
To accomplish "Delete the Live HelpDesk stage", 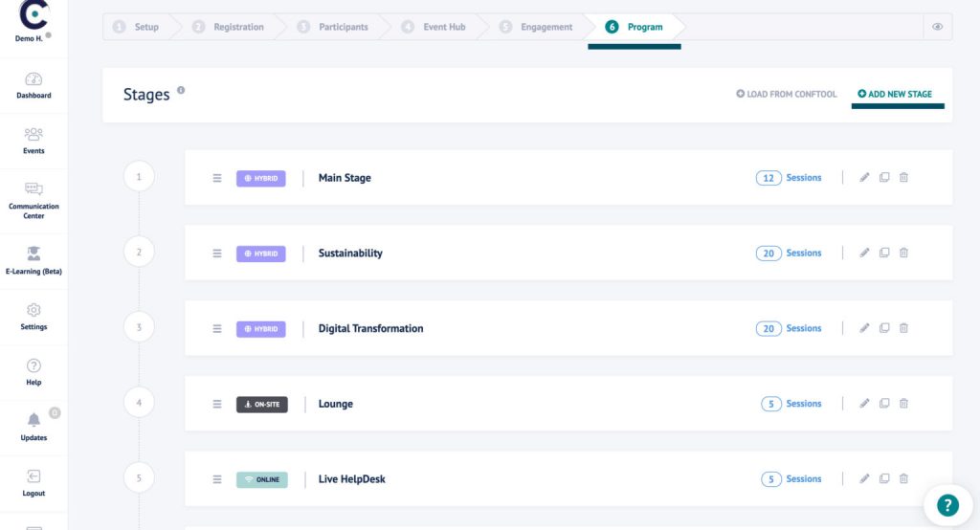I will 903,478.
